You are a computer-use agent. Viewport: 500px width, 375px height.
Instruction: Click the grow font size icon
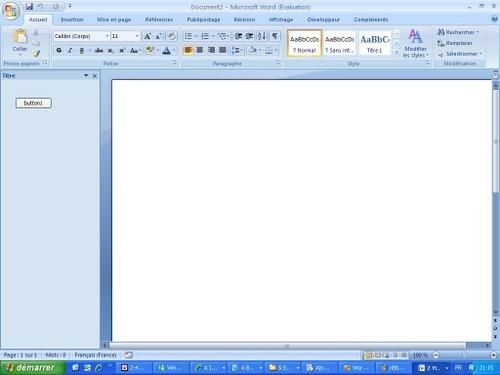[x=147, y=36]
